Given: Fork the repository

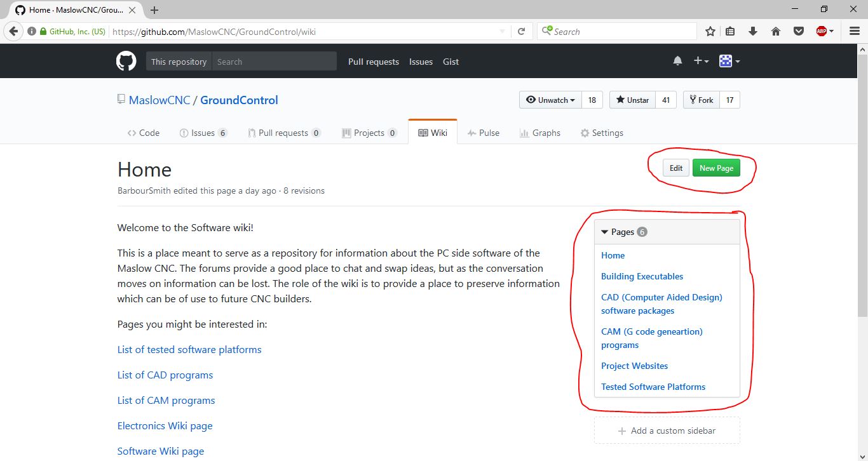Looking at the screenshot, I should [702, 100].
